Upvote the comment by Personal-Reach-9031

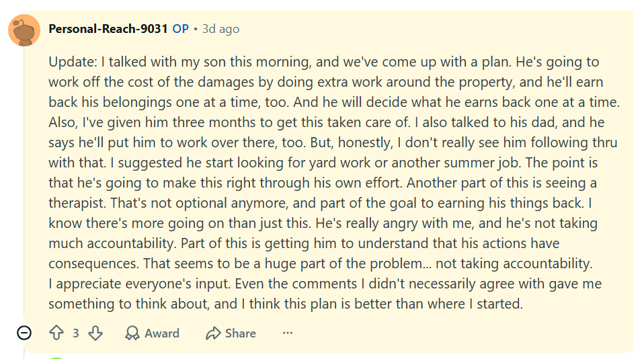tap(56, 333)
